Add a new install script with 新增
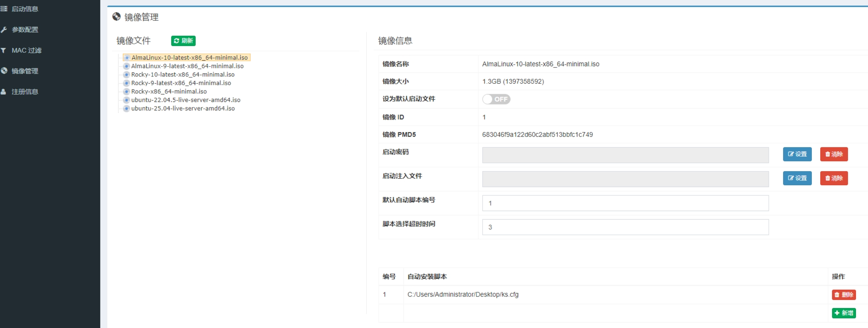 (844, 313)
